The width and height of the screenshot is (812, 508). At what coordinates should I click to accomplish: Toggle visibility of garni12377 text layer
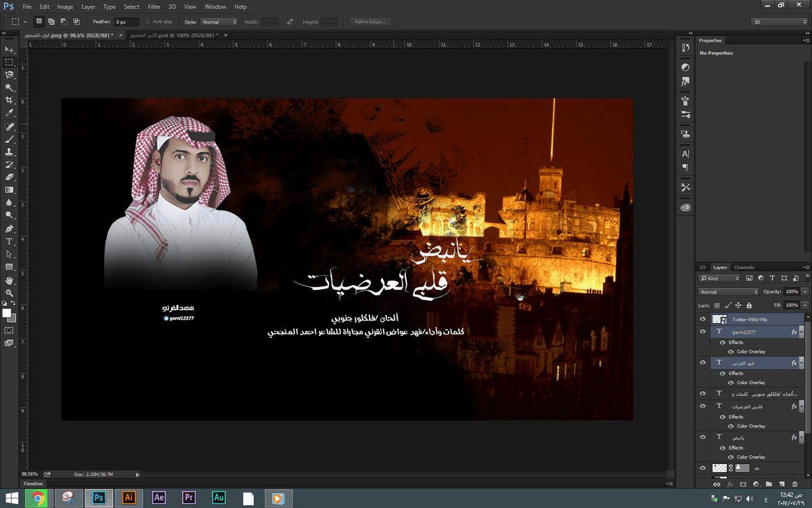tap(702, 332)
